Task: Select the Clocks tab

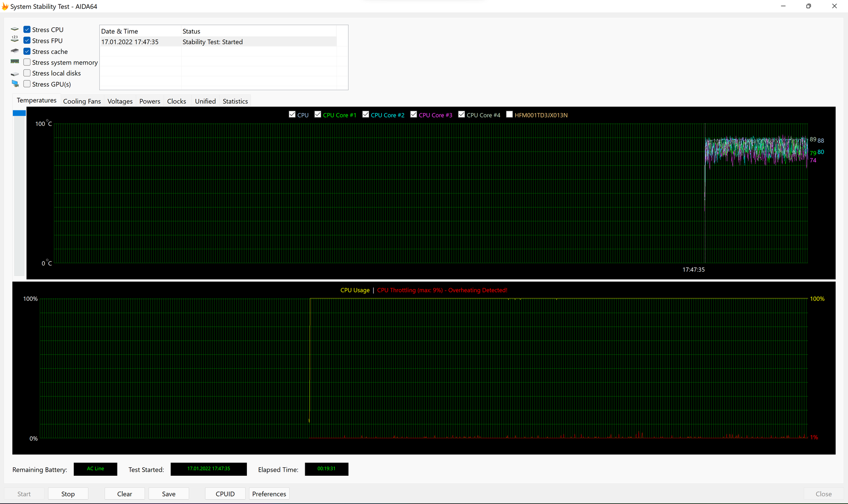Action: [x=176, y=101]
